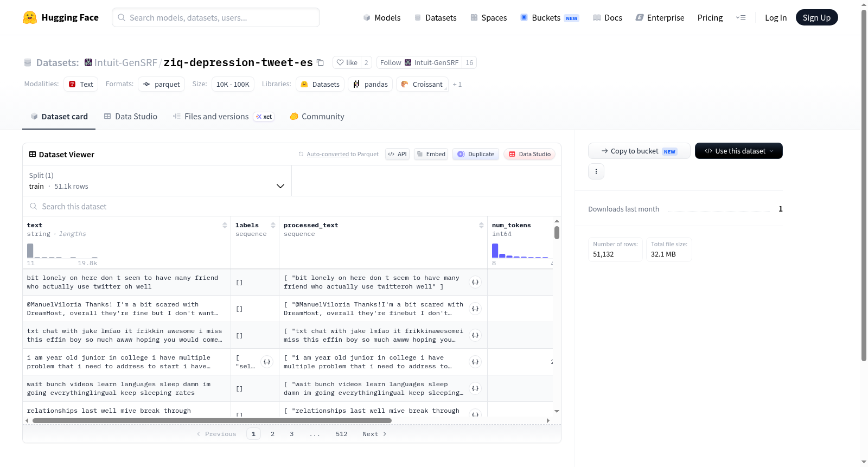
Task: Click the Copy to bucket button
Action: point(639,151)
